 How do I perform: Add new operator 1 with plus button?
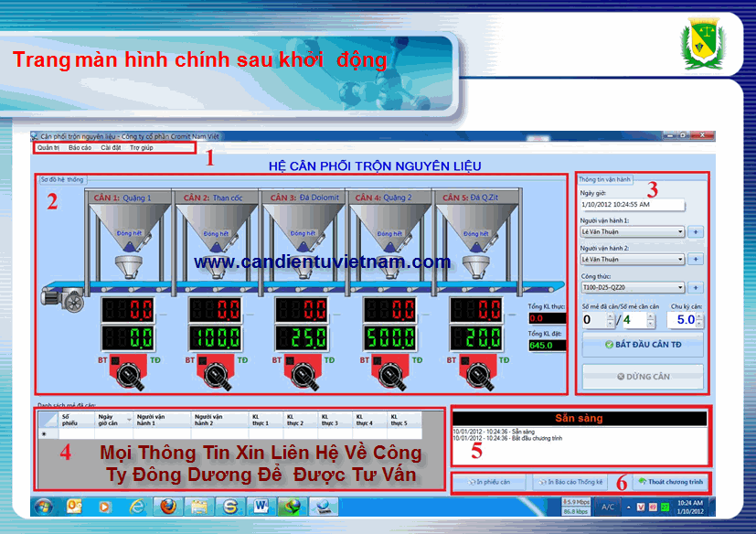point(696,232)
